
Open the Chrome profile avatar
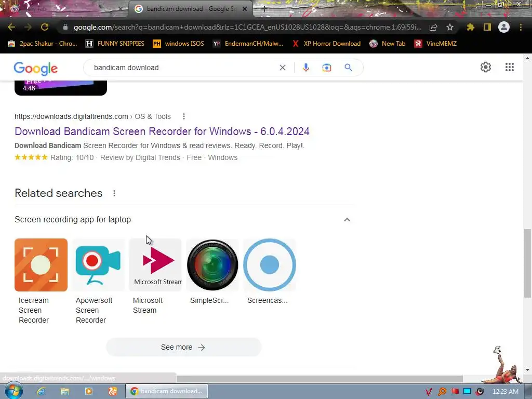tap(504, 27)
